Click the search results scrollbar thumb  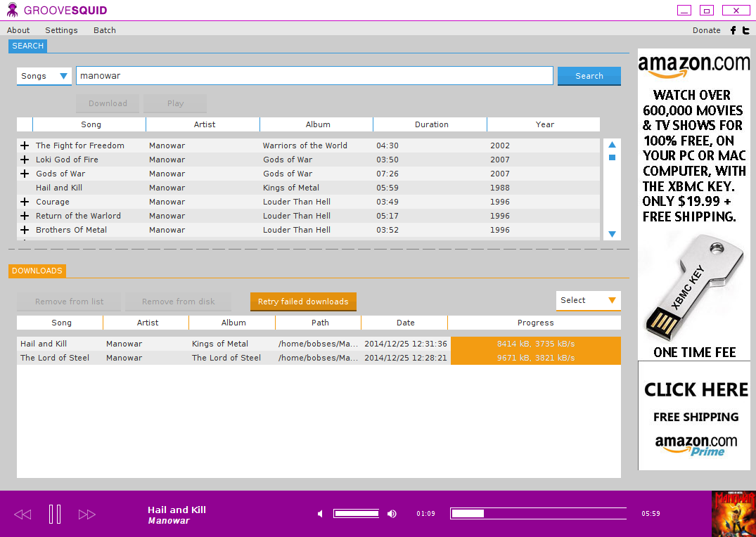point(612,157)
